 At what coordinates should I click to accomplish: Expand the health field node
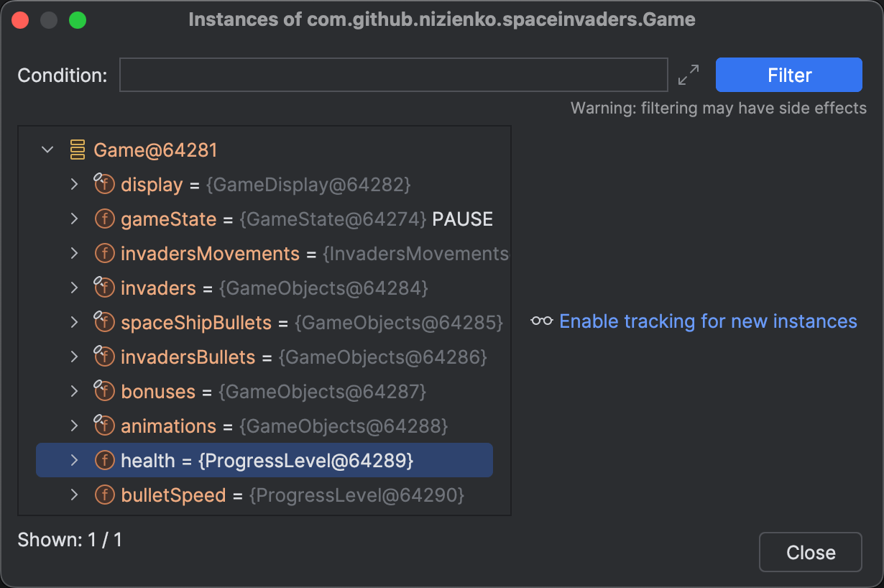[x=74, y=461]
